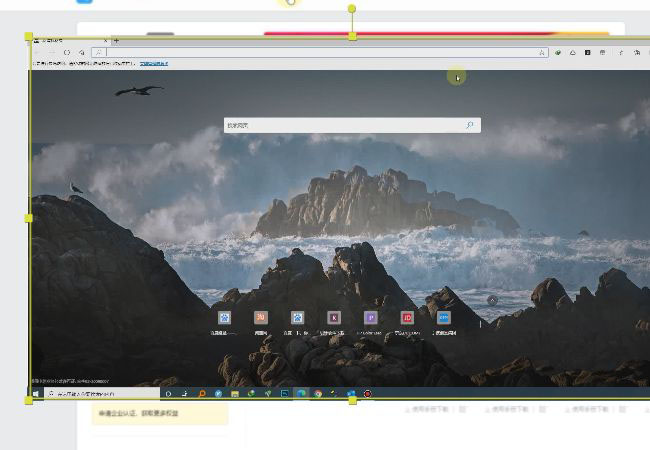Reload the page with the refresh icon
The height and width of the screenshot is (450, 650).
pyautogui.click(x=67, y=53)
